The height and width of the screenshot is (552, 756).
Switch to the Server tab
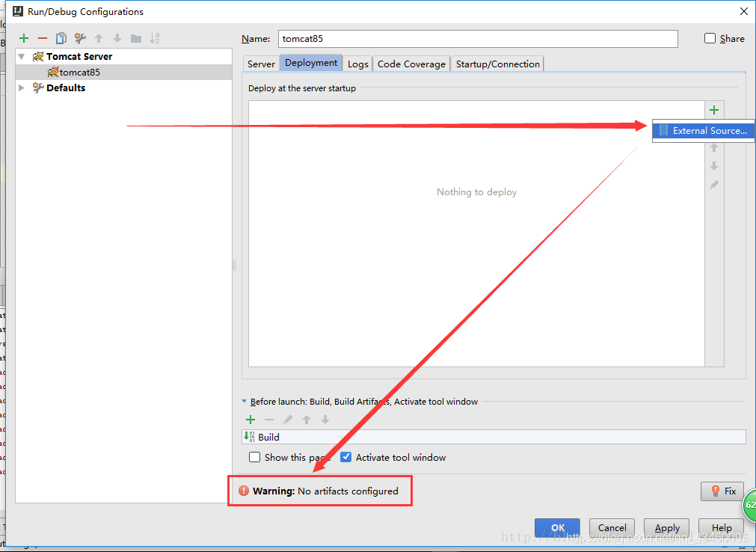tap(261, 64)
